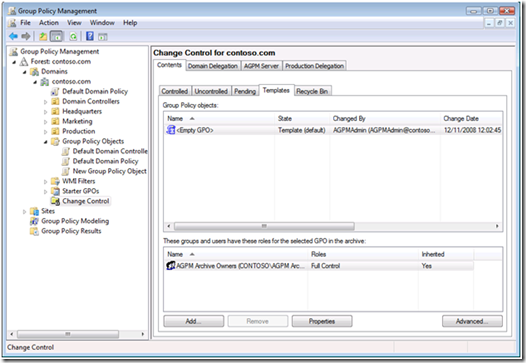526x363 pixels.
Task: Click the Headquarters OU icon
Action: [x=55, y=111]
